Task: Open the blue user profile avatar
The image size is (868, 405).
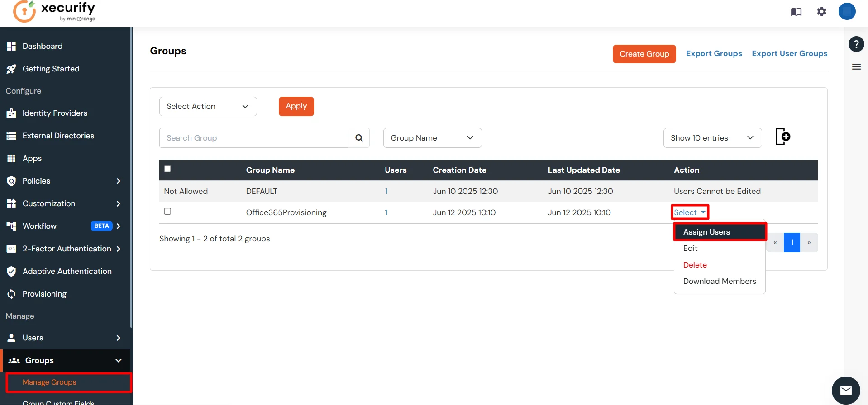Action: (847, 11)
